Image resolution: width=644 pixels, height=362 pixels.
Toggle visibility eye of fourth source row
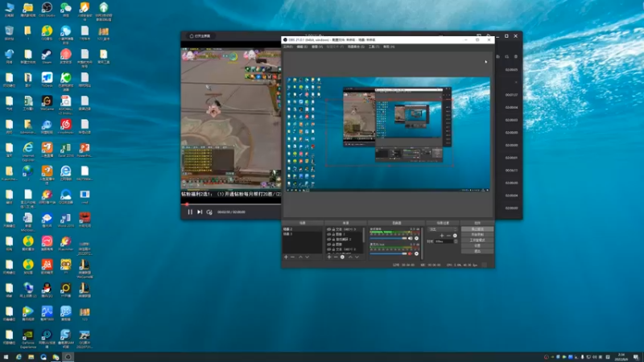[328, 245]
